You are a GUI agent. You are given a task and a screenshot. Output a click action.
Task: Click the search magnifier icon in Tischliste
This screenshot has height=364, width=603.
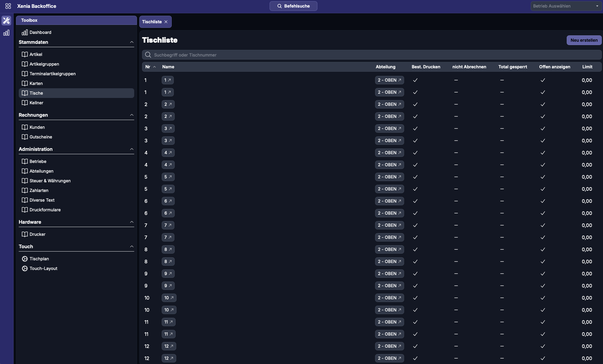click(x=148, y=55)
